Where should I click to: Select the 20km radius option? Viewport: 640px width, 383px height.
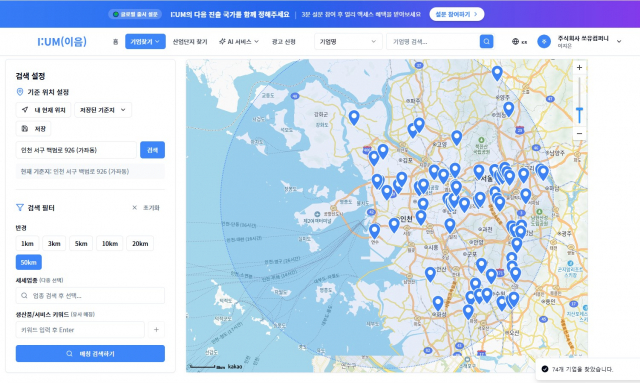[140, 243]
